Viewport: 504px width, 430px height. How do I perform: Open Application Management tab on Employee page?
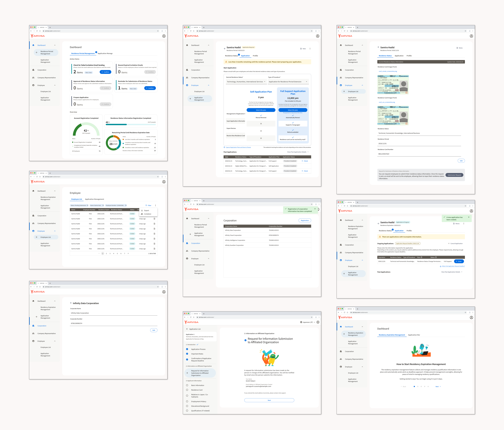[94, 199]
